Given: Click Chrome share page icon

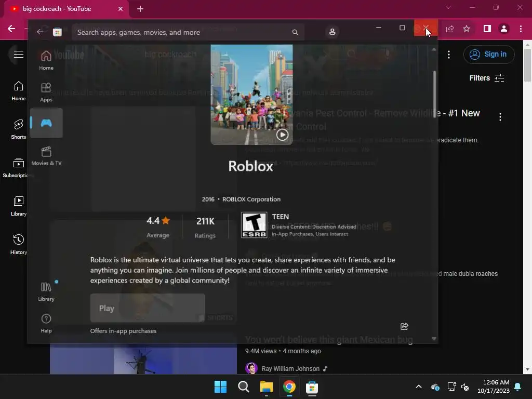Looking at the screenshot, I should tap(450, 29).
